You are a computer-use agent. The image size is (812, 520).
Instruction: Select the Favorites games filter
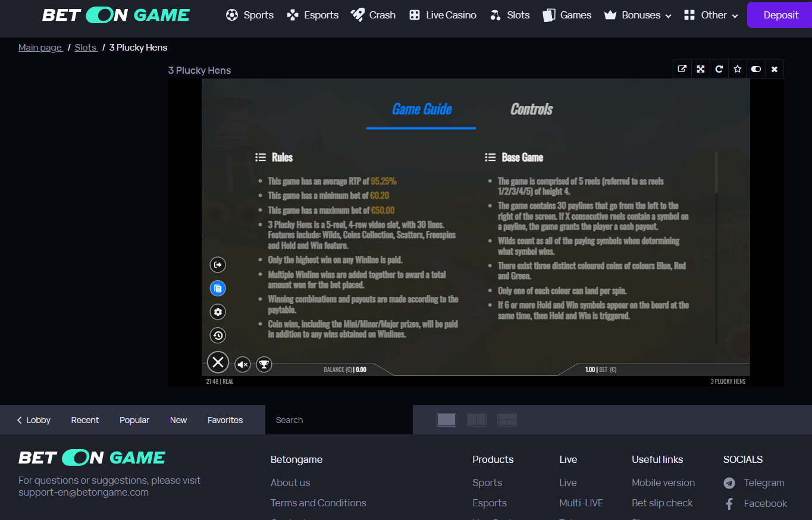point(225,420)
